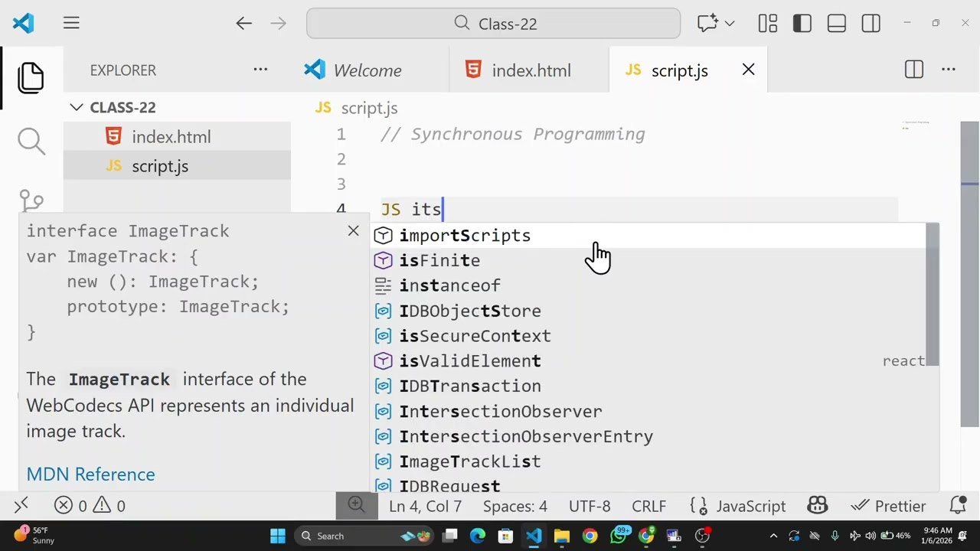The width and height of the screenshot is (980, 551).
Task: Select ImageTrackList suggestion
Action: pyautogui.click(x=648, y=461)
